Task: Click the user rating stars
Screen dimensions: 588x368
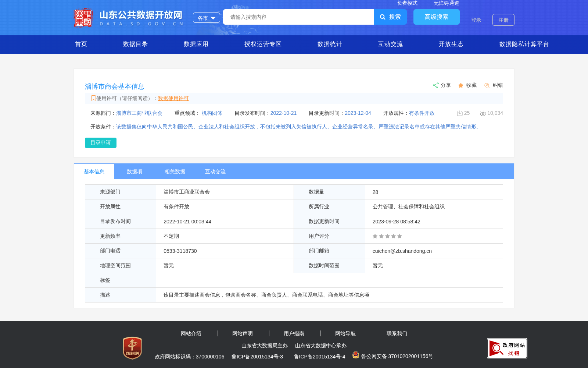Action: (x=387, y=236)
